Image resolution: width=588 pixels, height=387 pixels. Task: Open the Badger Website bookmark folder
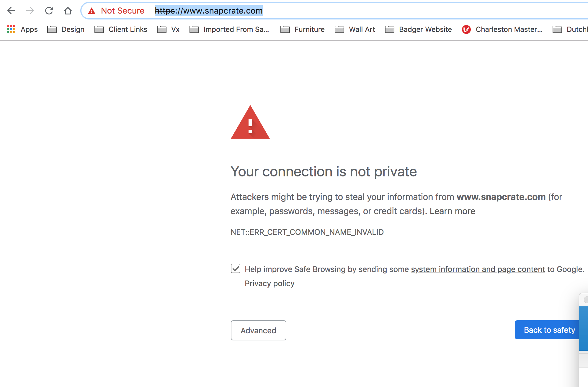[419, 29]
